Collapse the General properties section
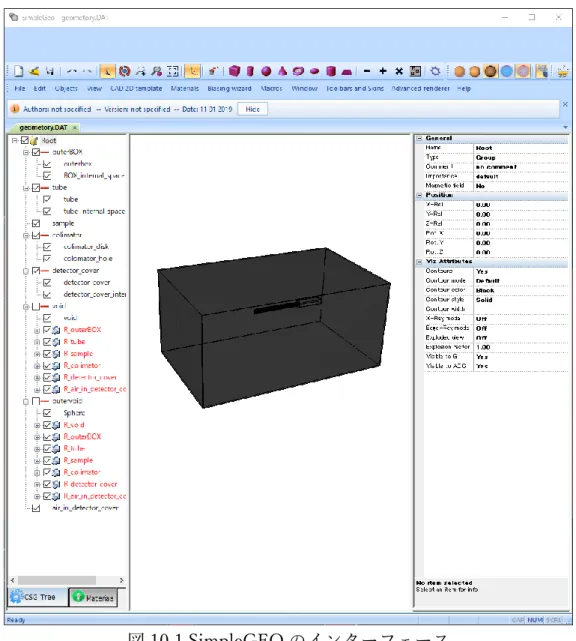The height and width of the screenshot is (641, 576). click(x=419, y=138)
